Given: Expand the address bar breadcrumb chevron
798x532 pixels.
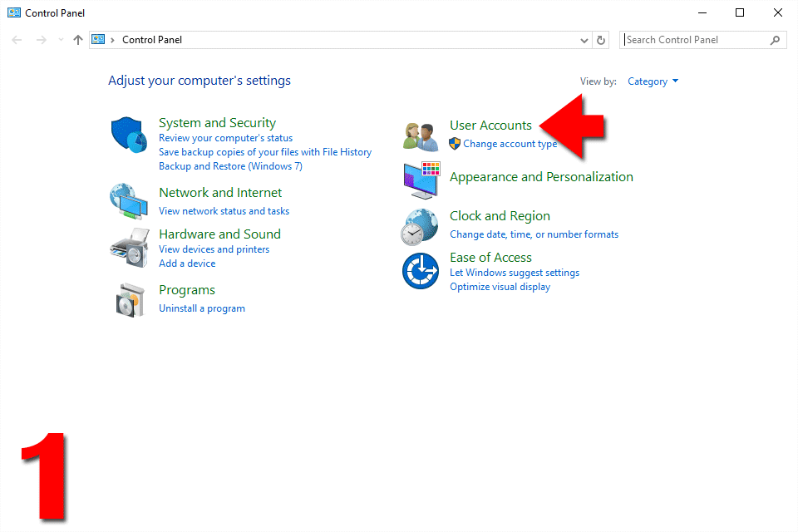Looking at the screenshot, I should tap(112, 40).
